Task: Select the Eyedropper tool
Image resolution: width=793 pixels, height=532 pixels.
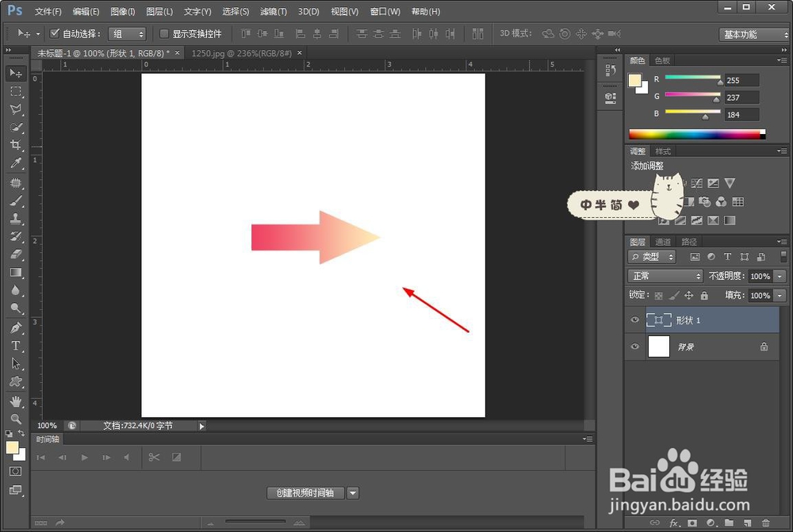Action: click(x=16, y=163)
